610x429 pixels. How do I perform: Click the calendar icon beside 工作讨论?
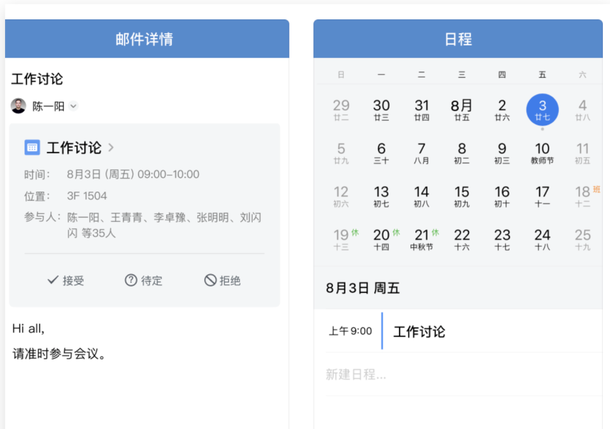tap(32, 148)
